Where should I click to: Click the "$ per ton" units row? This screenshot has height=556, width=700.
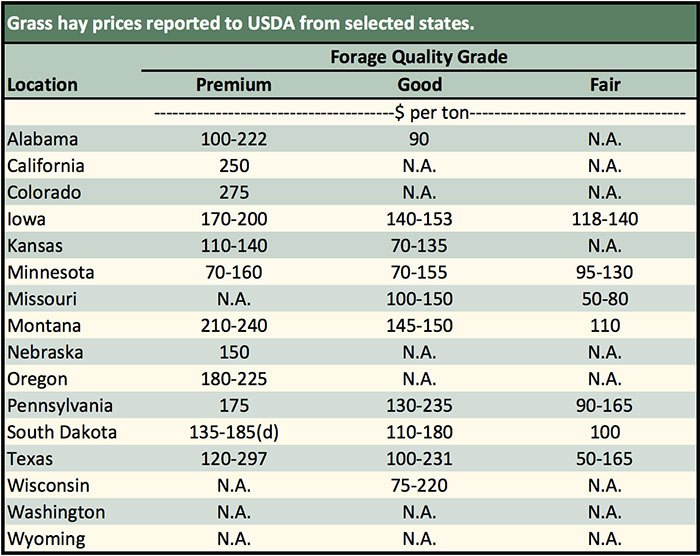coord(419,113)
